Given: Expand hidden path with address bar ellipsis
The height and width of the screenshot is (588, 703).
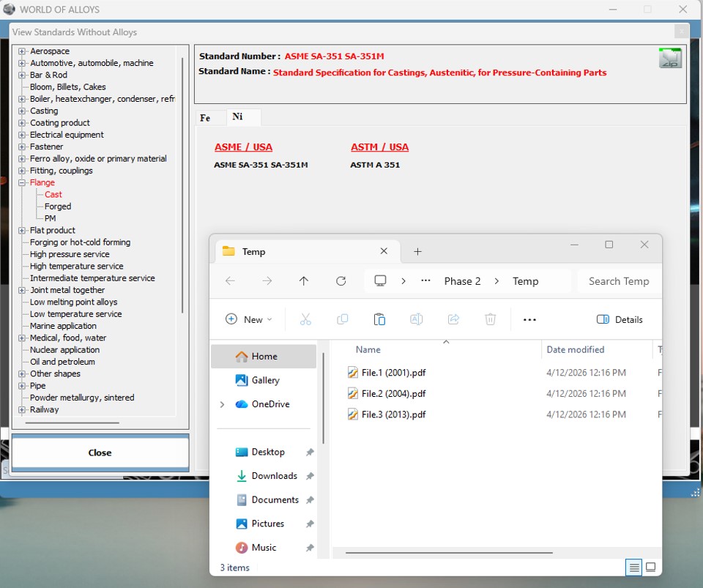Looking at the screenshot, I should (x=425, y=281).
